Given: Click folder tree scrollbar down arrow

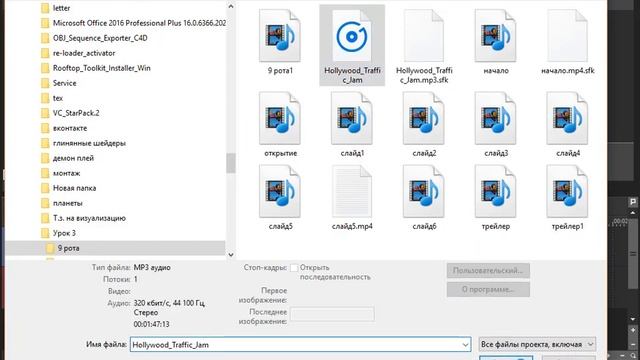Looking at the screenshot, I should pyautogui.click(x=231, y=255).
